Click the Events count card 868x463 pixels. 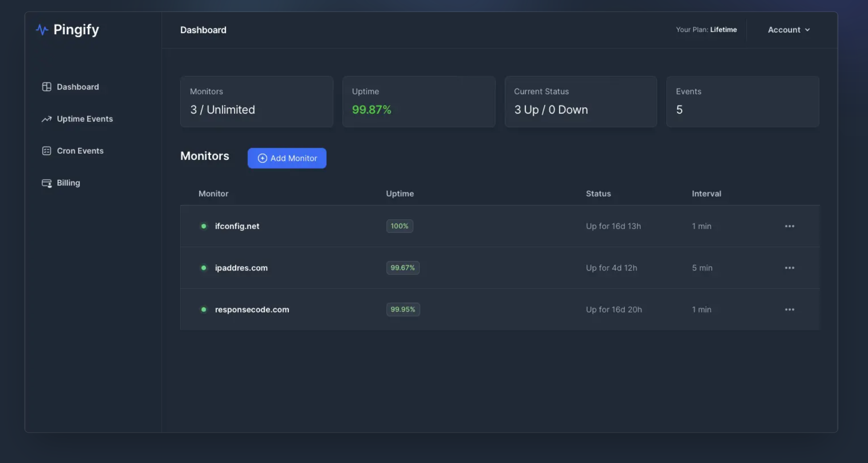(743, 102)
